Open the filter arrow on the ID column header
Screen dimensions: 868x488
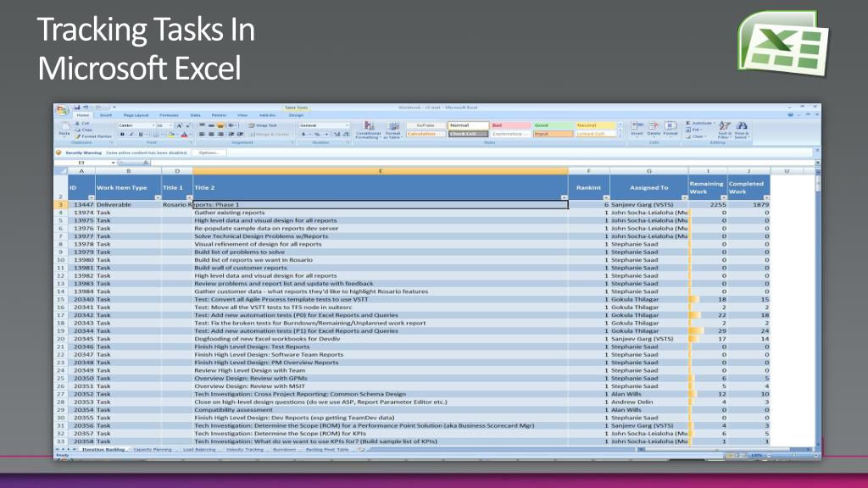coord(91,197)
